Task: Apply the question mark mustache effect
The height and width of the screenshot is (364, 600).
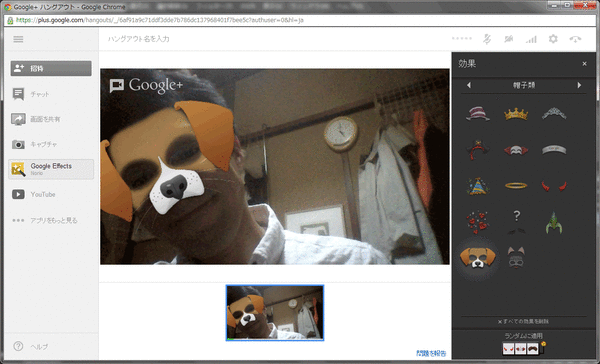Action: 516,222
